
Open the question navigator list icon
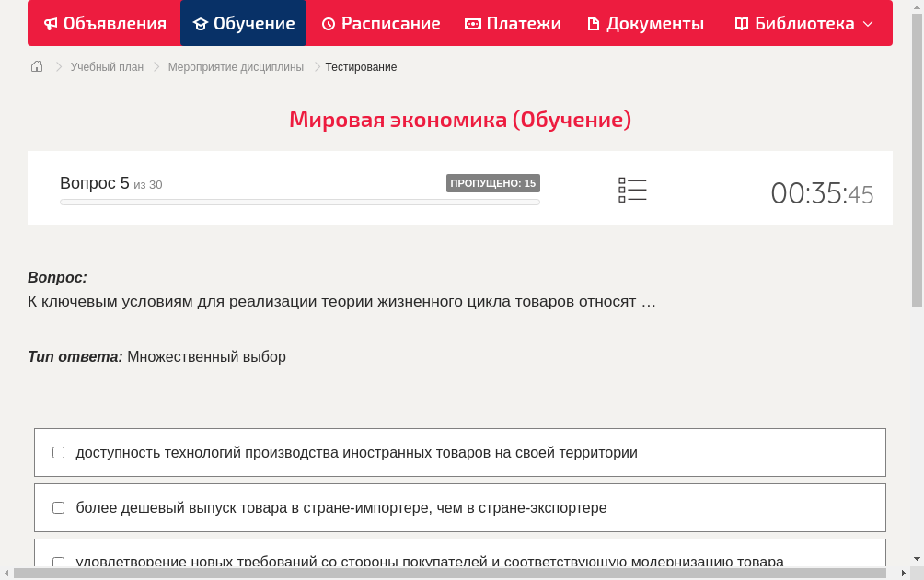pyautogui.click(x=632, y=190)
